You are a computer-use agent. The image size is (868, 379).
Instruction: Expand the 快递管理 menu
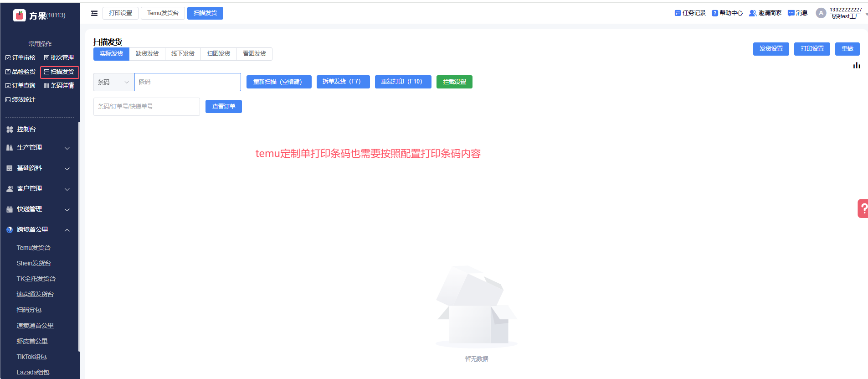39,209
